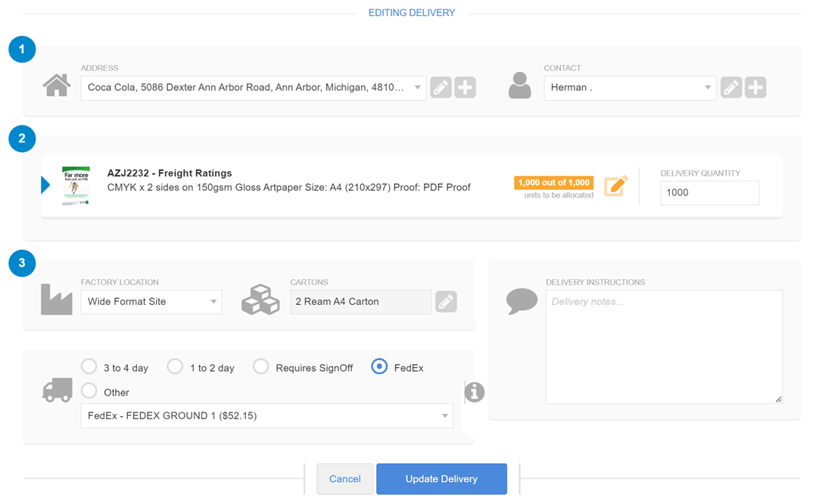Edit the Herman contact pencil icon
This screenshot has height=504, width=816.
point(731,87)
